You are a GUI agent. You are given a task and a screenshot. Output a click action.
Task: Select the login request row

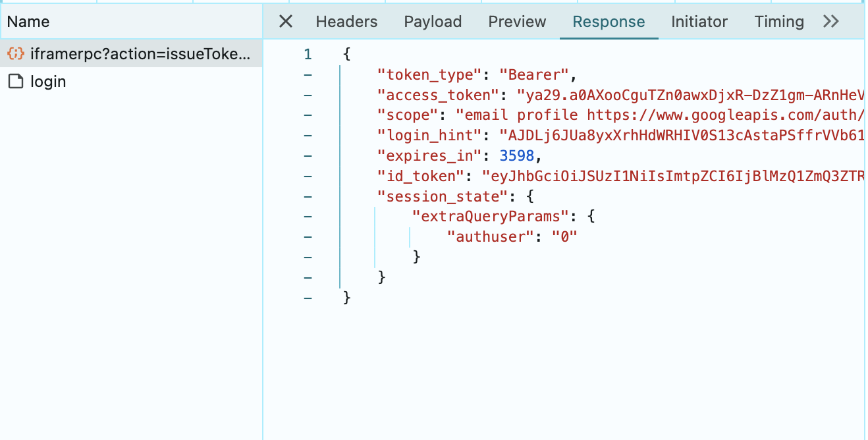(47, 81)
